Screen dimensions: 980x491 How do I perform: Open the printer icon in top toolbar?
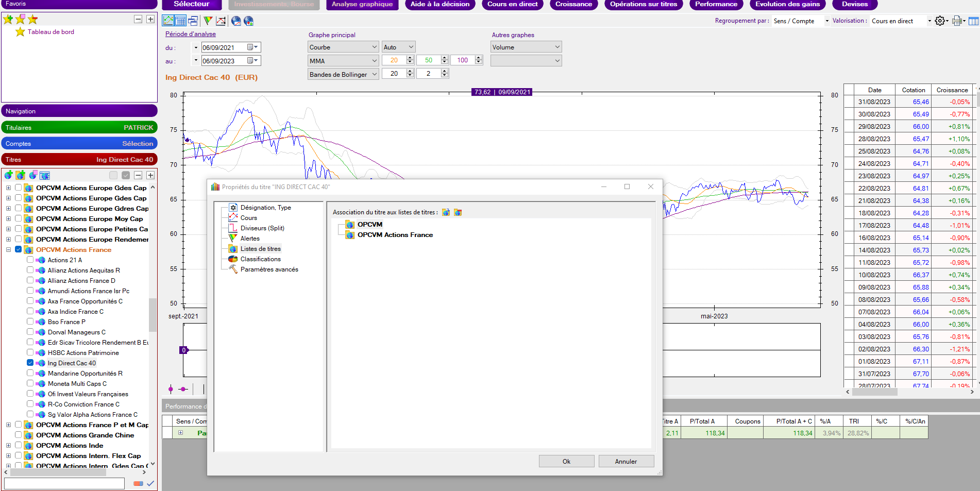pyautogui.click(x=957, y=21)
